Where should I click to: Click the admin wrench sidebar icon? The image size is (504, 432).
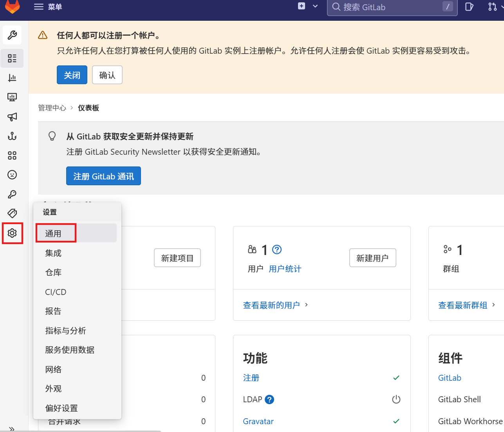(12, 35)
